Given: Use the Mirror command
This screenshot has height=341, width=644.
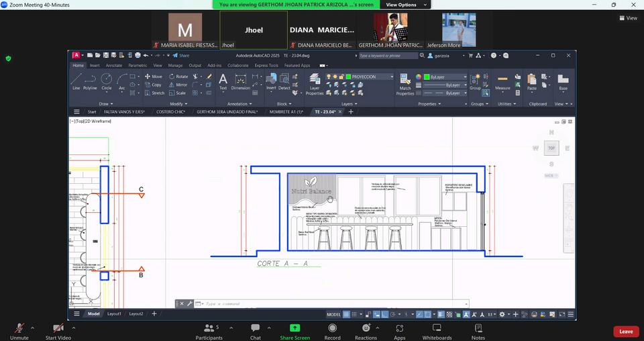Looking at the screenshot, I should pos(178,85).
